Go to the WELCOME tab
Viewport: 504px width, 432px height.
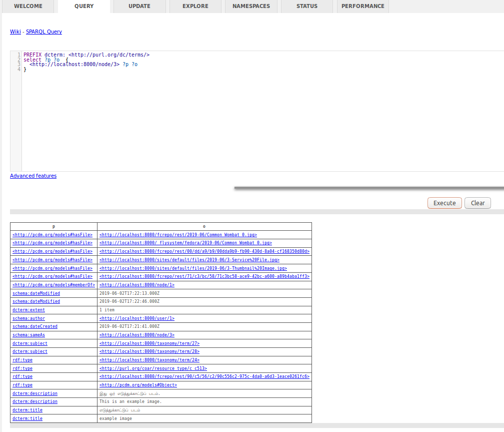point(28,6)
